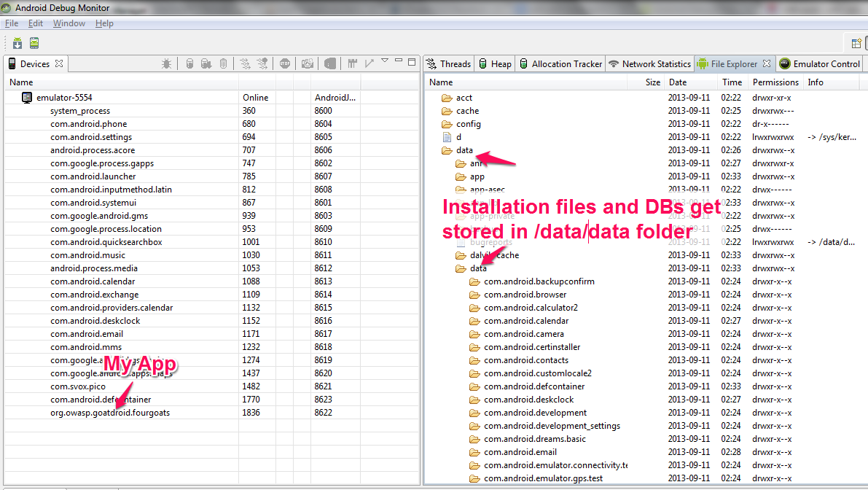Close the Devices view tab

59,63
